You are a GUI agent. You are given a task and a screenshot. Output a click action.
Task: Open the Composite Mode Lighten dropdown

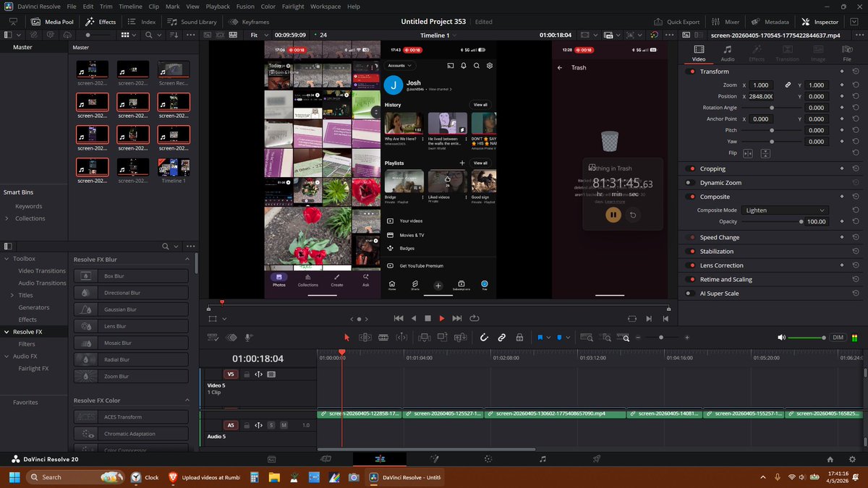[785, 210]
